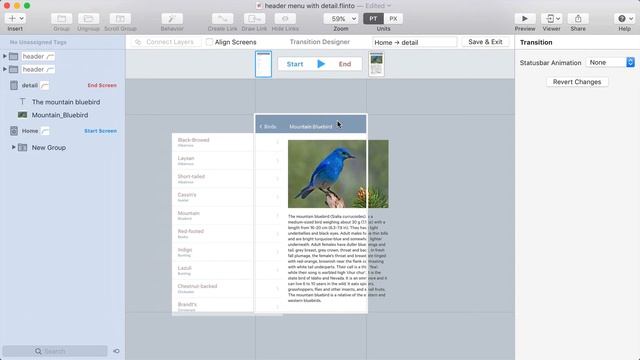Expand the first header layer group
This screenshot has width=640, height=360.
[5, 56]
